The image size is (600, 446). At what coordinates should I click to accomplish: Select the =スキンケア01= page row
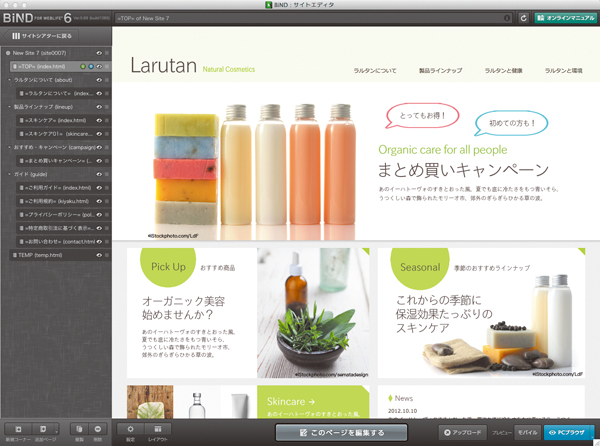click(x=64, y=134)
